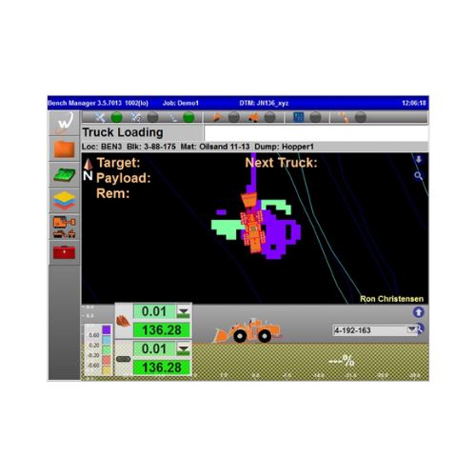The image size is (476, 476).
Task: Click the download arrow icon on map
Action: click(419, 160)
